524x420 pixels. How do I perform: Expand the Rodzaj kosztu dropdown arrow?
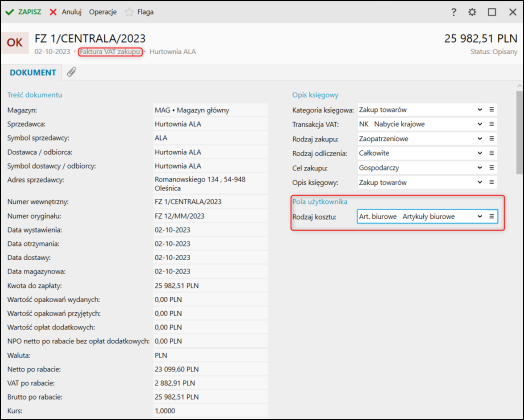click(480, 217)
